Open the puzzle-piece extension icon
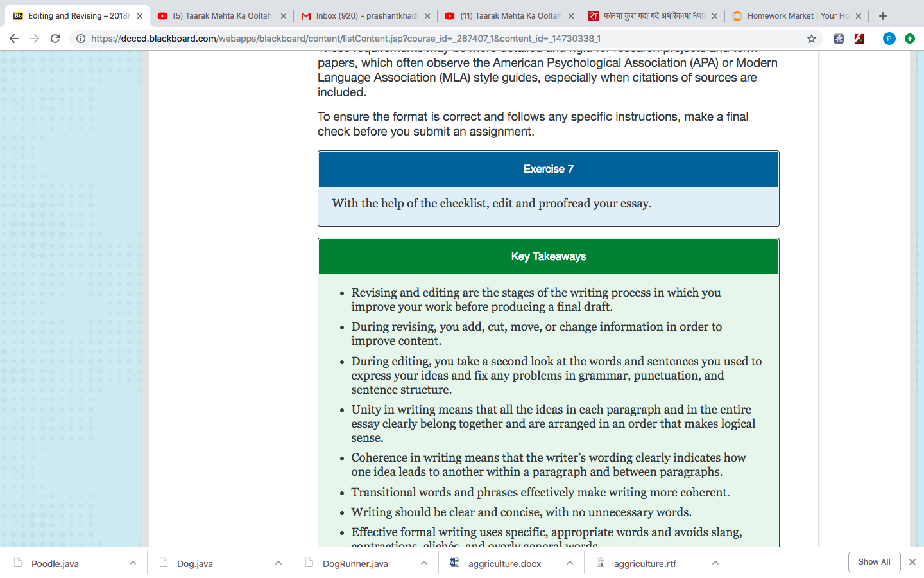 coord(839,39)
